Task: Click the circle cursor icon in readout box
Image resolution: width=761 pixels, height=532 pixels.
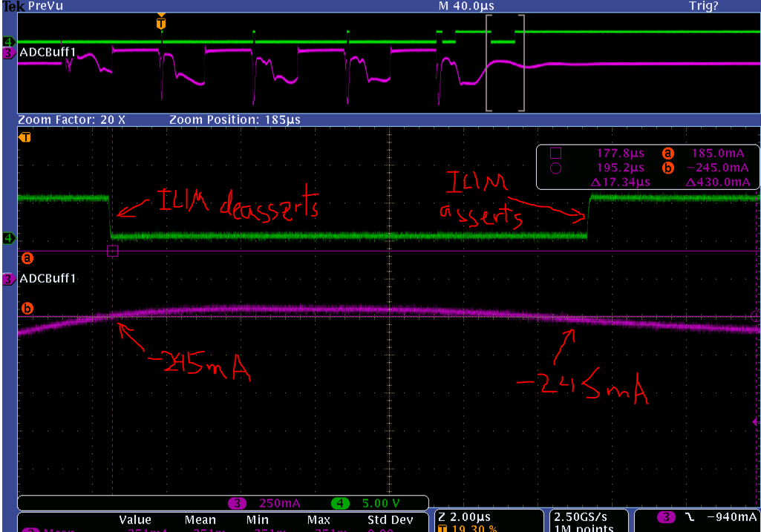Action: pos(555,168)
